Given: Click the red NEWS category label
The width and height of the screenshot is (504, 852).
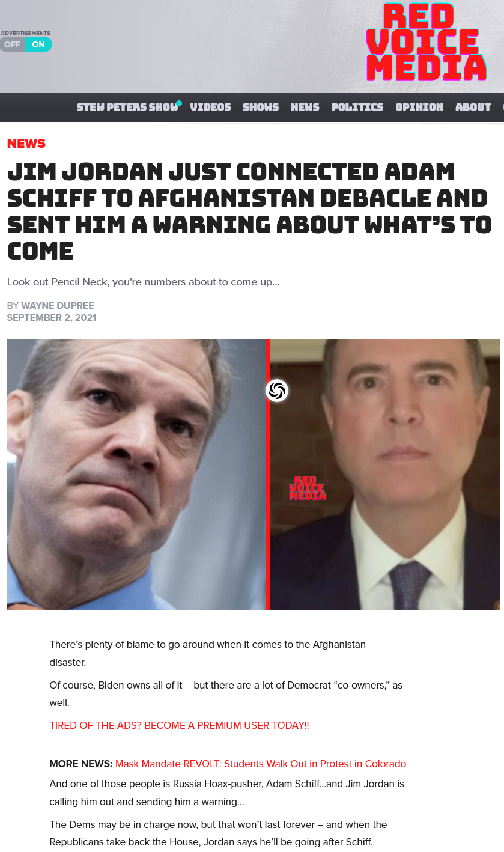Looking at the screenshot, I should [x=26, y=143].
